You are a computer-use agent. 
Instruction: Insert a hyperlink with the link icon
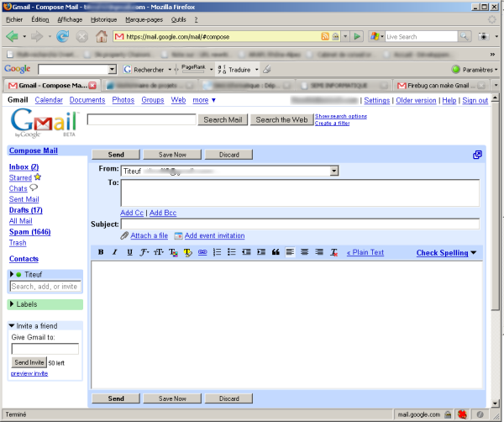point(202,252)
